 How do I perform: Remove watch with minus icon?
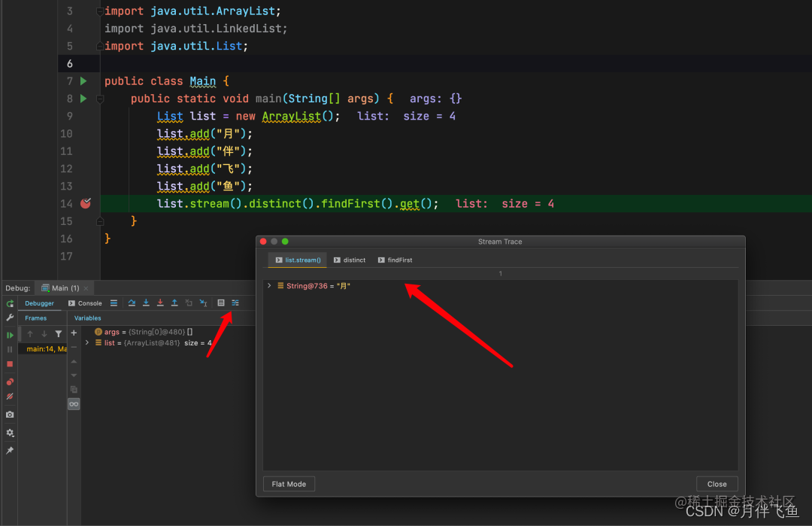point(74,347)
